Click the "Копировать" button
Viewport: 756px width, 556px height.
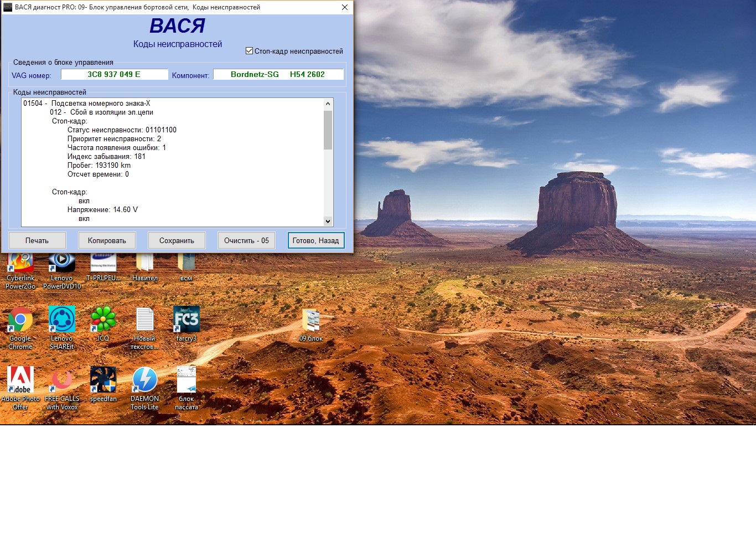pyautogui.click(x=107, y=240)
